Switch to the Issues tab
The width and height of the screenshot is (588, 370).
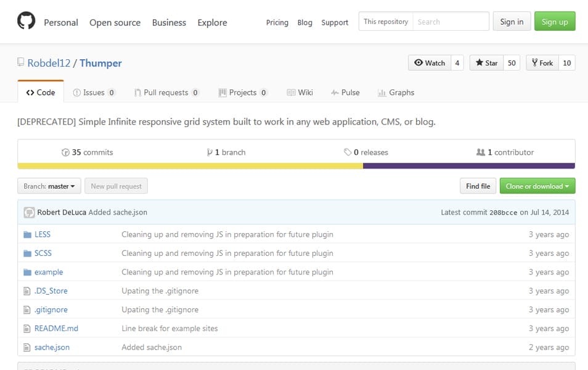pyautogui.click(x=94, y=92)
